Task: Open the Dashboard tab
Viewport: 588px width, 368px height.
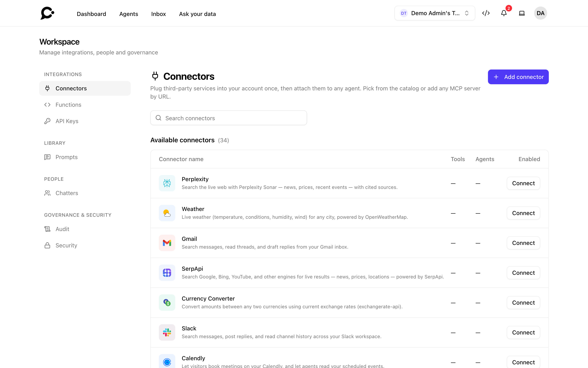Action: point(91,14)
